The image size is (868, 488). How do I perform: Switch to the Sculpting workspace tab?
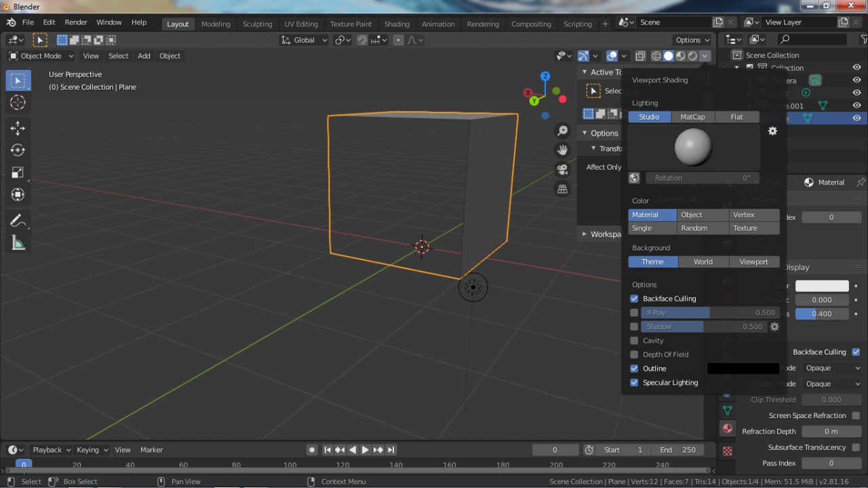258,24
